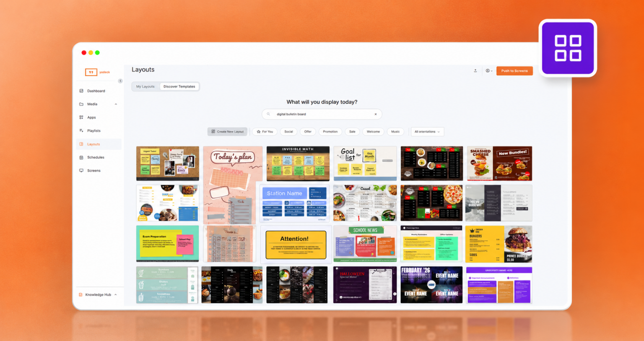Filter templates by Music
Image resolution: width=644 pixels, height=341 pixels.
[395, 132]
